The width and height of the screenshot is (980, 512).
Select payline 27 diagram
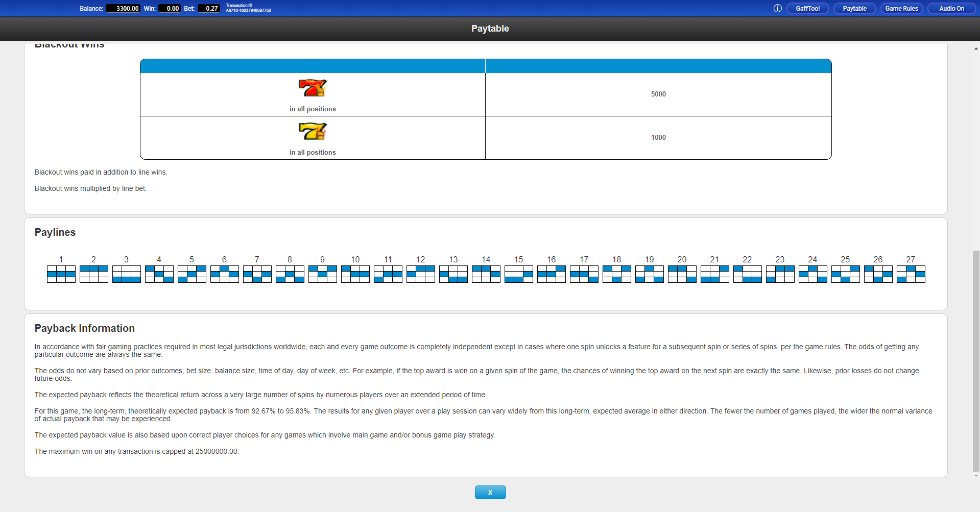pos(911,274)
